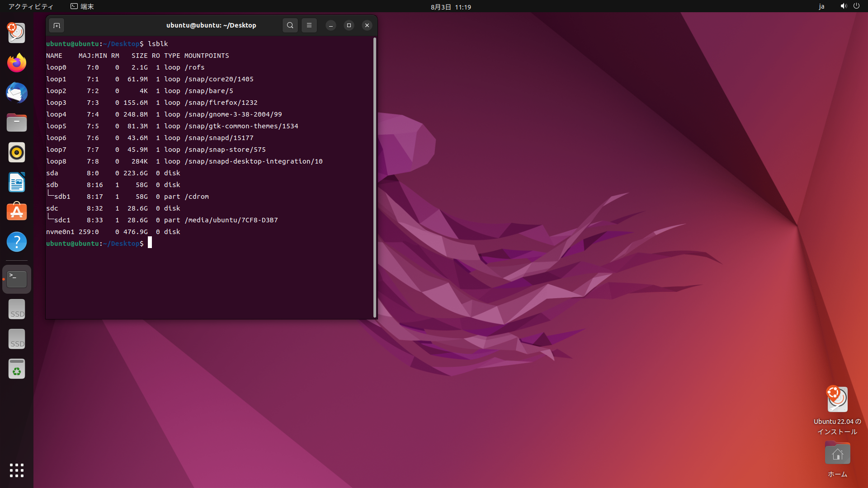This screenshot has width=868, height=488.
Task: Click the terminal title ubuntu@ubuntu: ~/Desktop
Action: click(x=211, y=25)
